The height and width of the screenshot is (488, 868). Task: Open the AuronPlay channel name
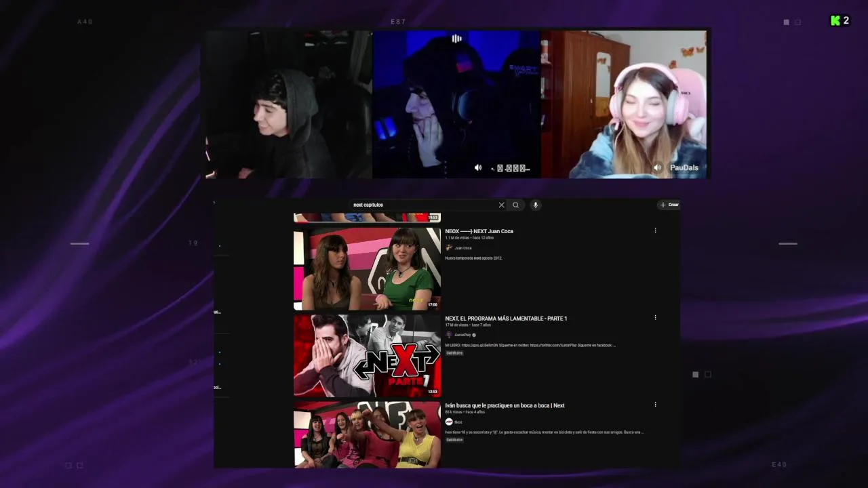coord(462,335)
